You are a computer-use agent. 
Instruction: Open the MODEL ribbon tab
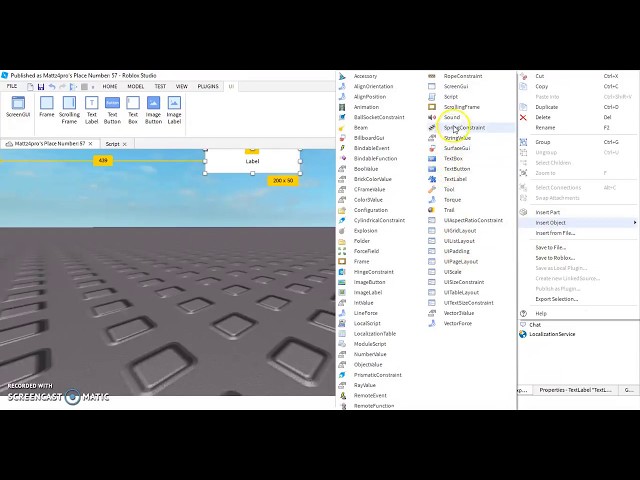pos(136,87)
